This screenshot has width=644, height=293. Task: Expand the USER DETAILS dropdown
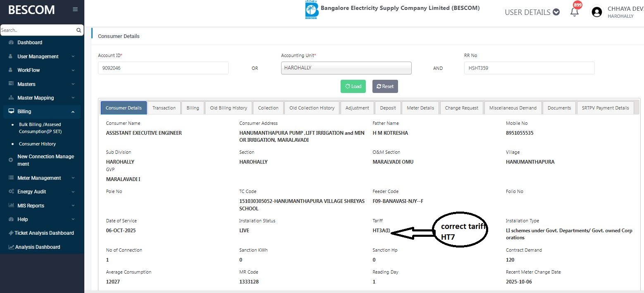point(532,12)
